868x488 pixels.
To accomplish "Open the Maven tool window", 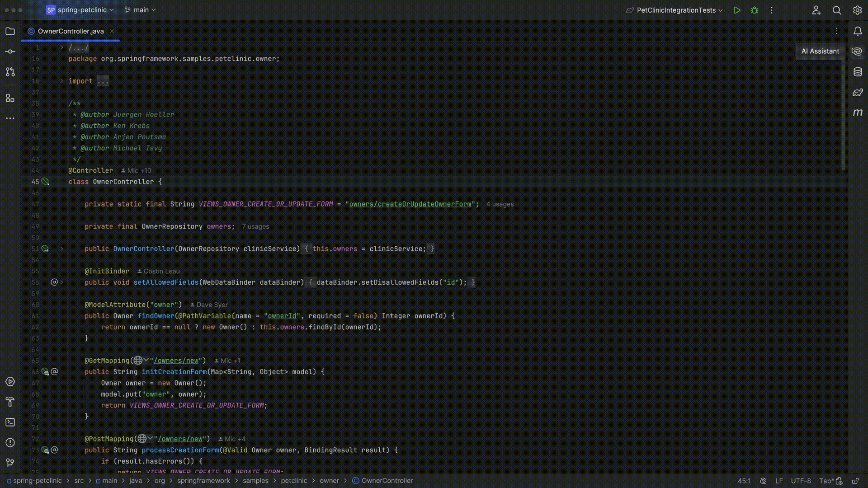I will coord(858,113).
